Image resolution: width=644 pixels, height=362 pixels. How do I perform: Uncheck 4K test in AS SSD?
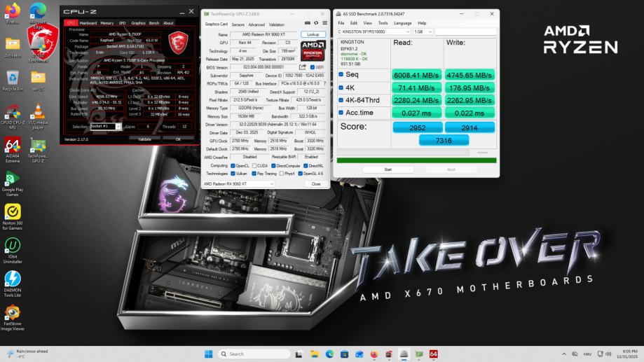click(341, 88)
